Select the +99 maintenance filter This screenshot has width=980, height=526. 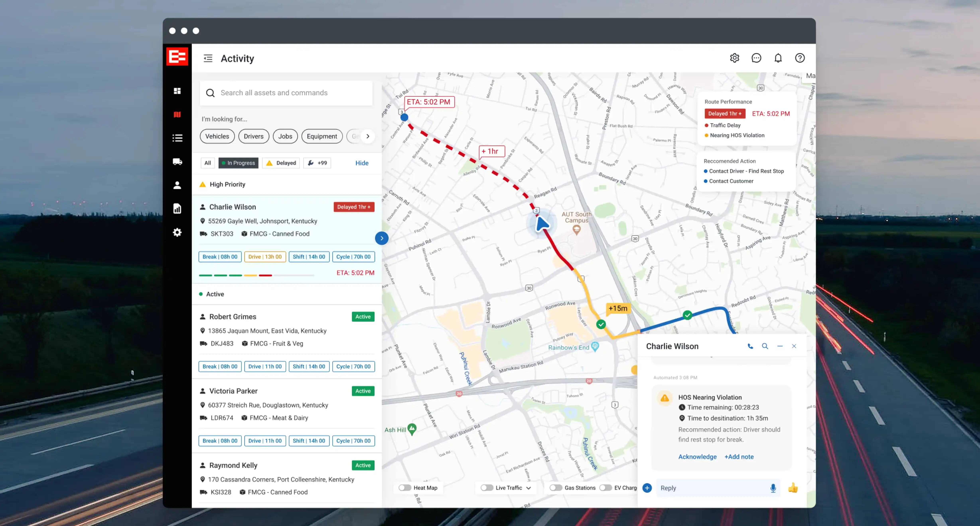(x=317, y=163)
